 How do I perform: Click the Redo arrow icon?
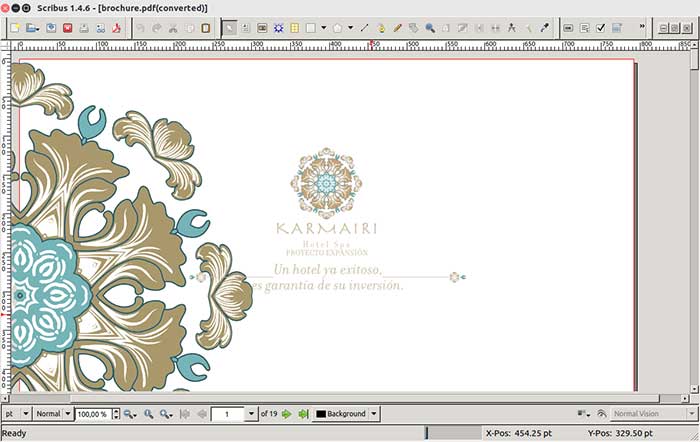click(157, 28)
